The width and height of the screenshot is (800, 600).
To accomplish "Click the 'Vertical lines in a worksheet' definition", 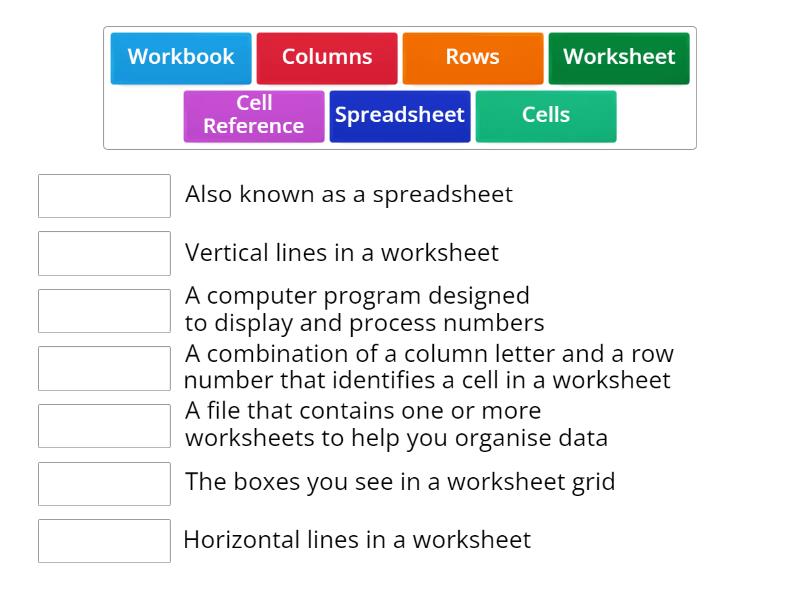I will 341,253.
